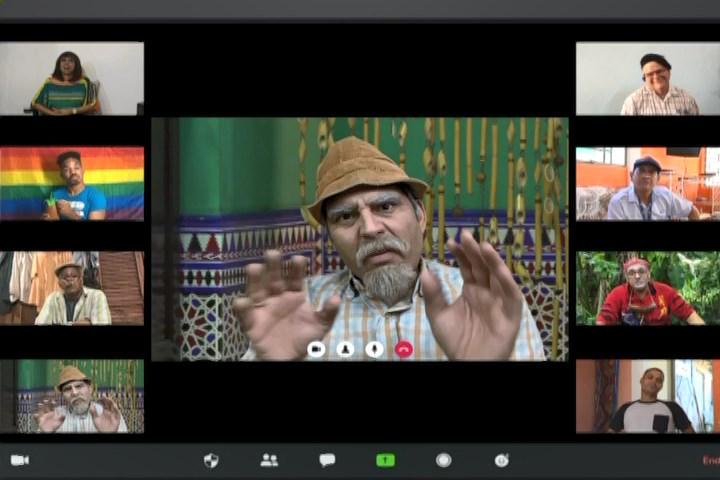Open the Security shield options
720x480 pixels.
[x=211, y=460]
